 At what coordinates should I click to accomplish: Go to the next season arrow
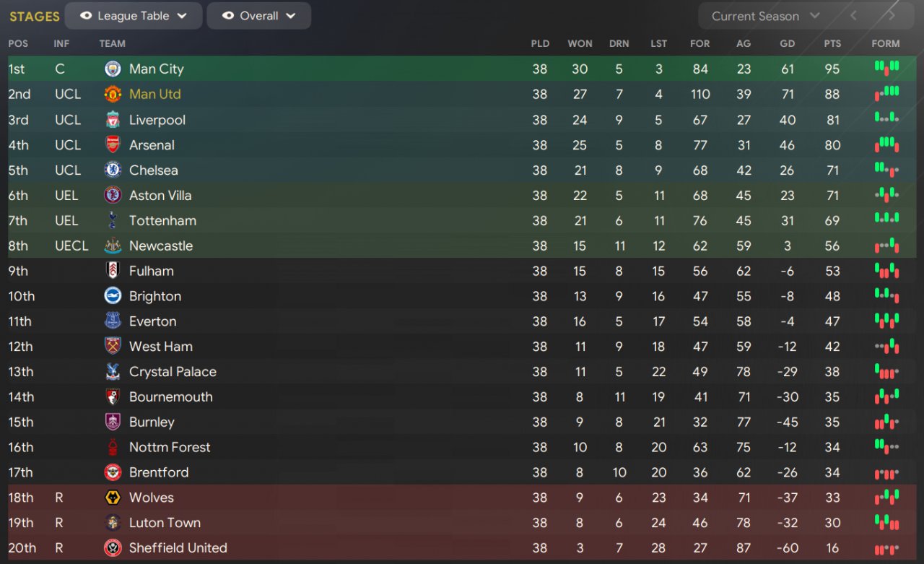click(892, 16)
